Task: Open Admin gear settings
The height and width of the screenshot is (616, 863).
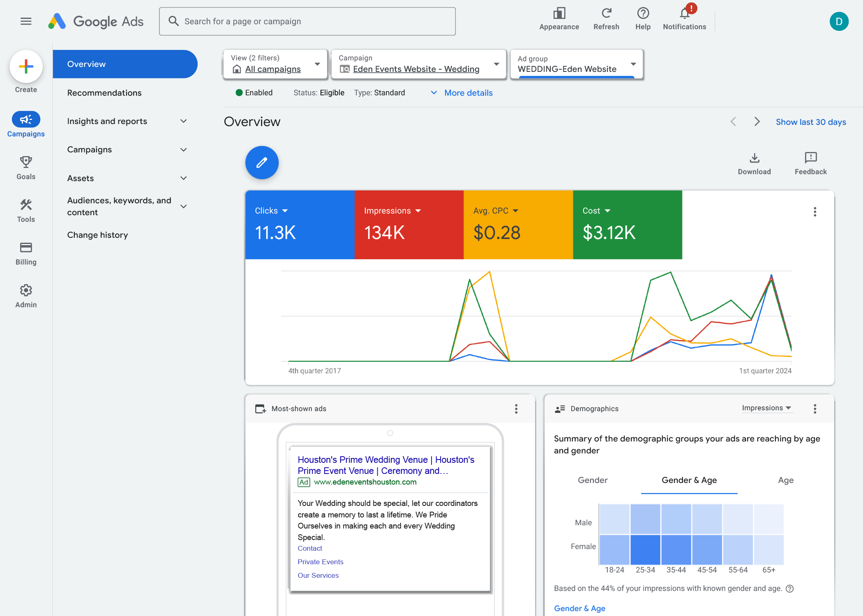Action: tap(26, 290)
